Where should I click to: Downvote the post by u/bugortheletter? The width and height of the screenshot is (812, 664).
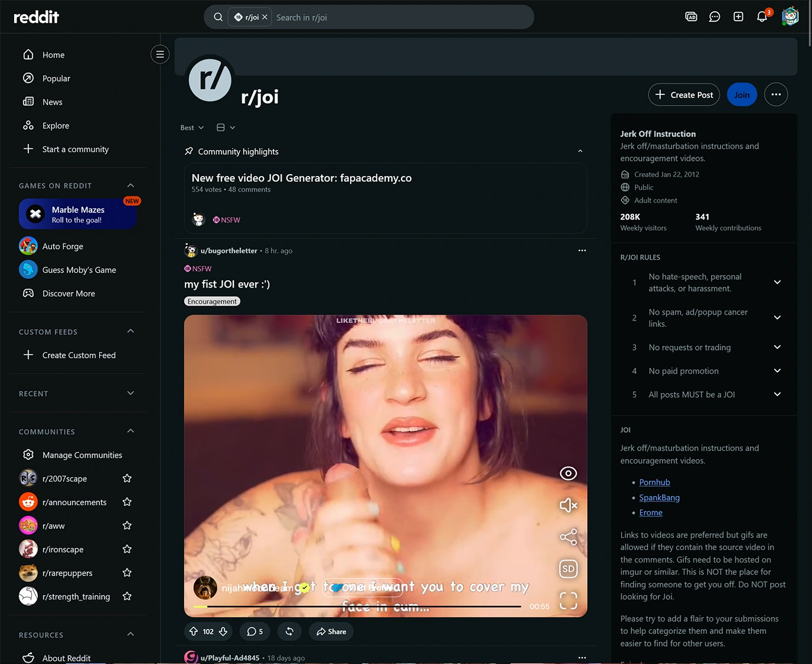point(223,632)
